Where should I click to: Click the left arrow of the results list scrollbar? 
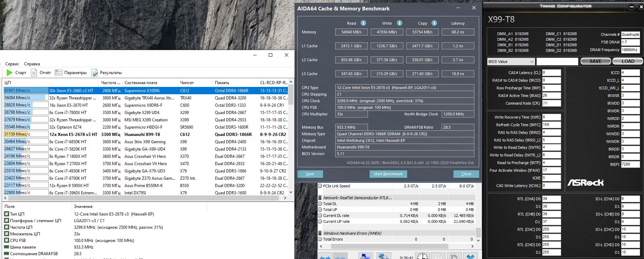coord(5,198)
